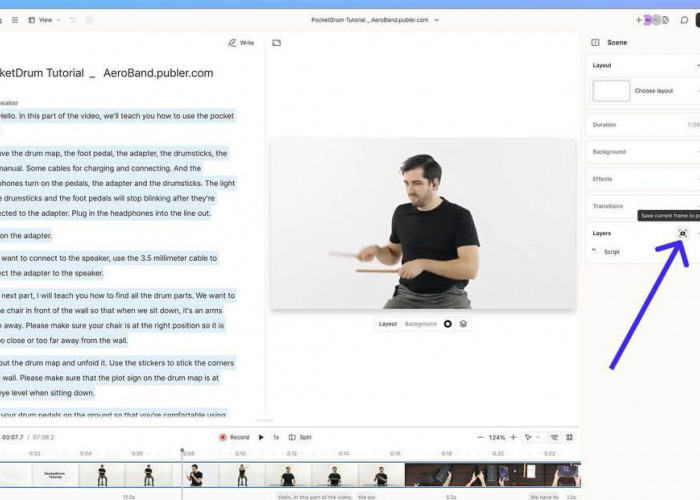Click the text '3.5 millimeter cable to'
700x500 pixels.
179,258
